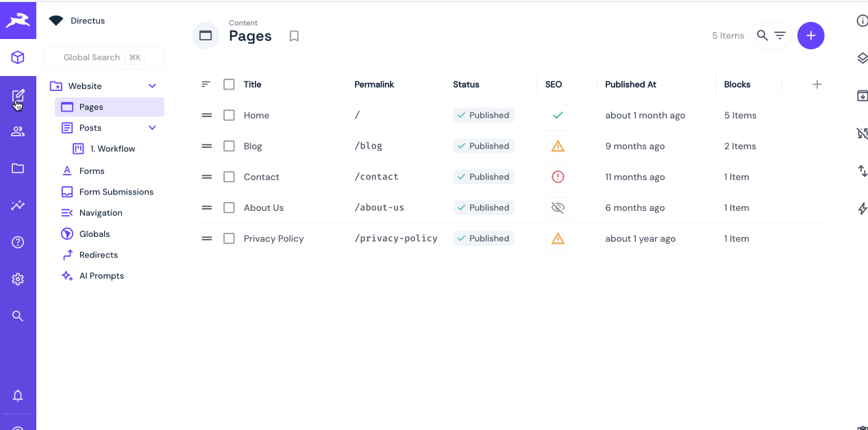The width and height of the screenshot is (868, 430).
Task: Go to the AI Prompts collection
Action: [x=101, y=276]
